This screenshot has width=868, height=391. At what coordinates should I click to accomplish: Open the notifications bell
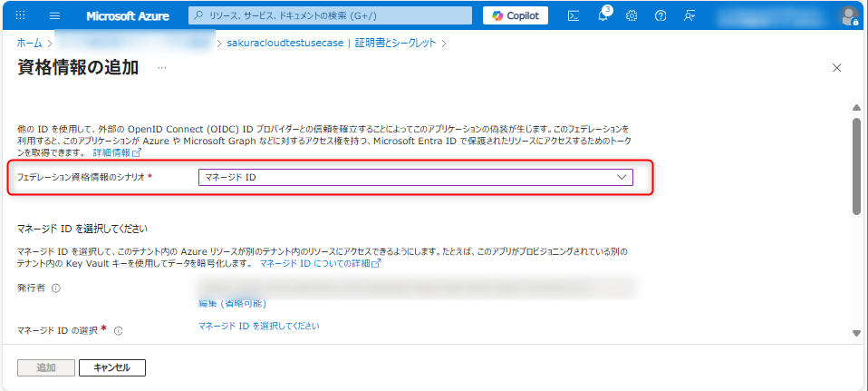coord(603,15)
